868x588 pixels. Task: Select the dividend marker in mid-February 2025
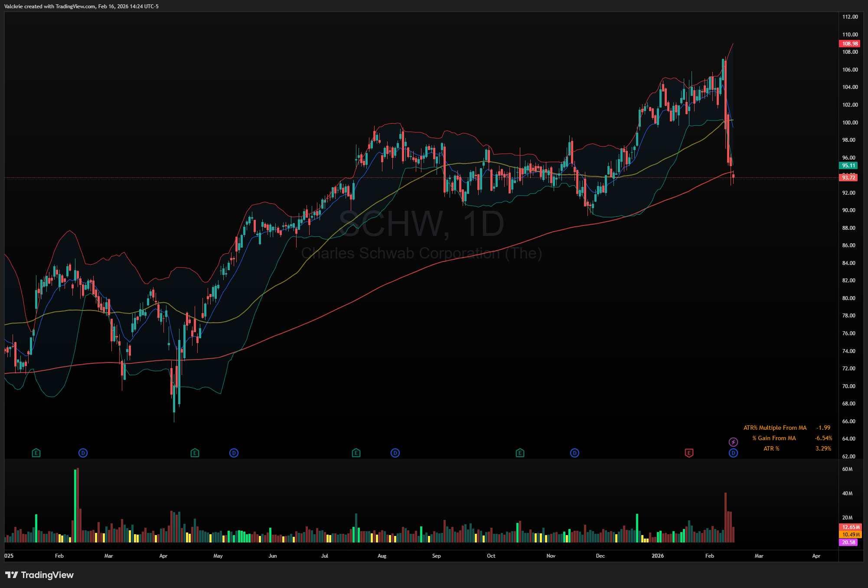coord(83,453)
